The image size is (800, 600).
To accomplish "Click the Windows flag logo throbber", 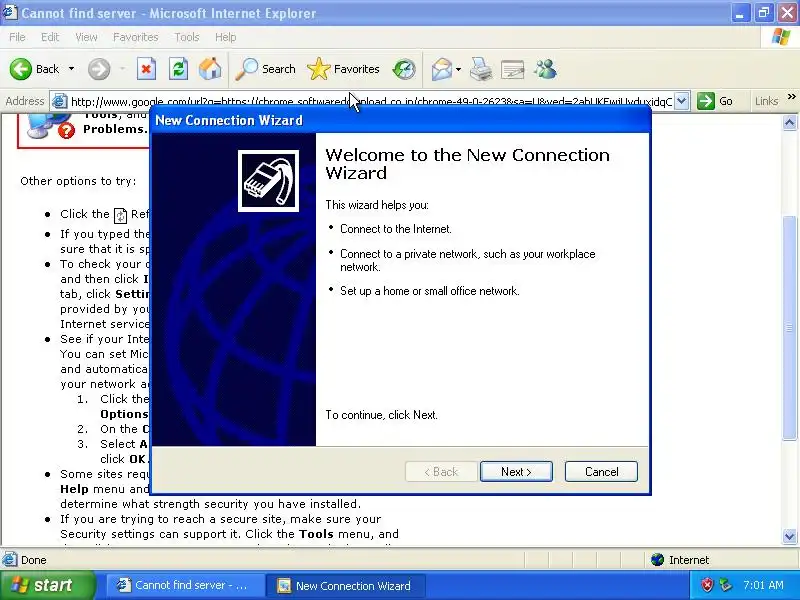I will point(781,37).
